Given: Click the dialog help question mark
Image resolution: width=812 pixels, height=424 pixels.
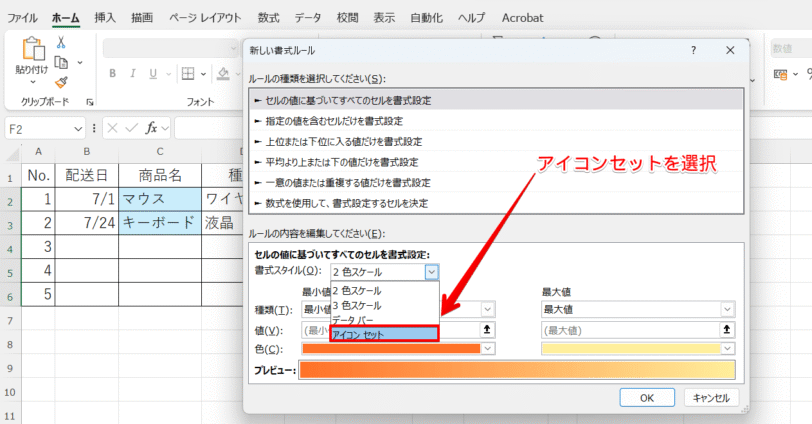Looking at the screenshot, I should (693, 50).
